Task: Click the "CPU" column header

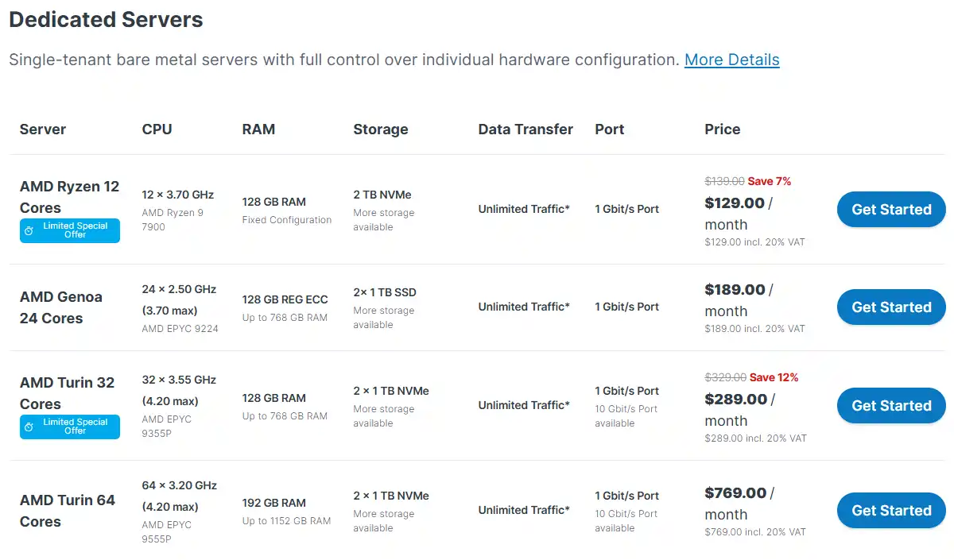Action: pyautogui.click(x=157, y=129)
